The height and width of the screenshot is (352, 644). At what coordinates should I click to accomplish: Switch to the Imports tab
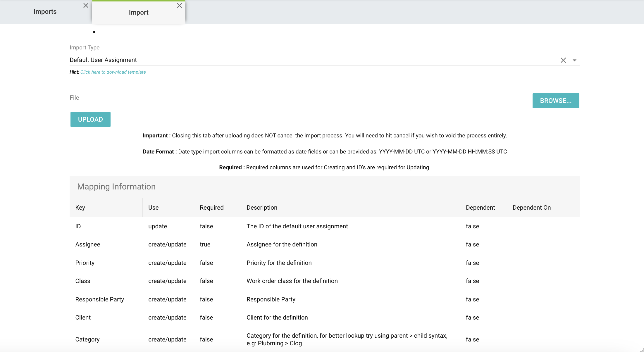pyautogui.click(x=45, y=12)
